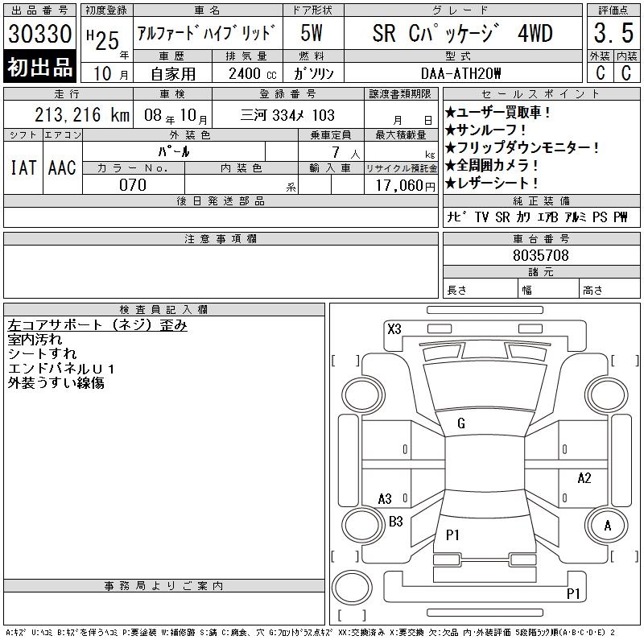Click the air conditioner value AAC
This screenshot has width=644, height=644.
pos(62,167)
